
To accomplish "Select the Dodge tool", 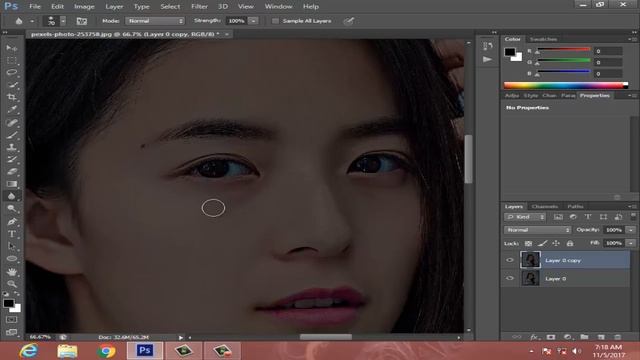I will (11, 209).
